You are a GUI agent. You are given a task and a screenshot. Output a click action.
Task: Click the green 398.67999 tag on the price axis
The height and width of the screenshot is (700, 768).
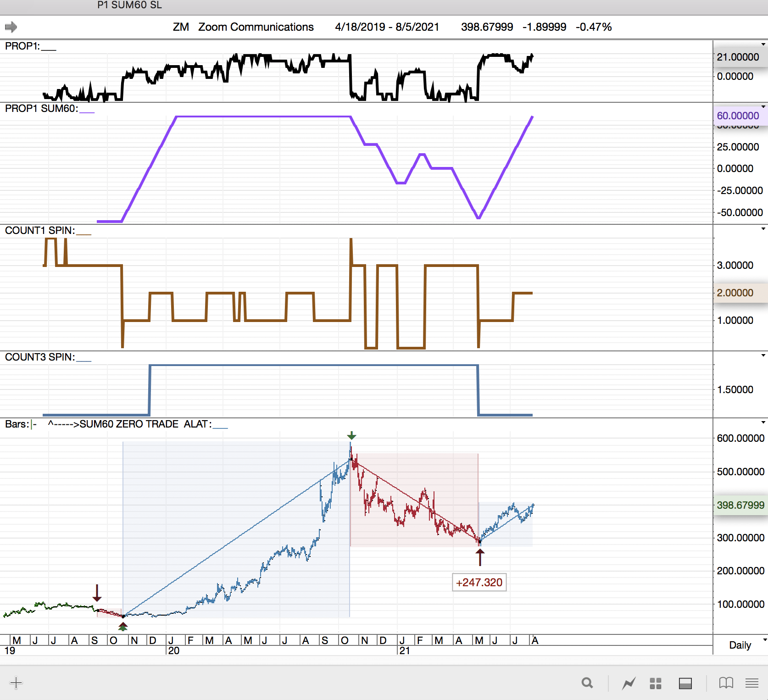tap(740, 505)
